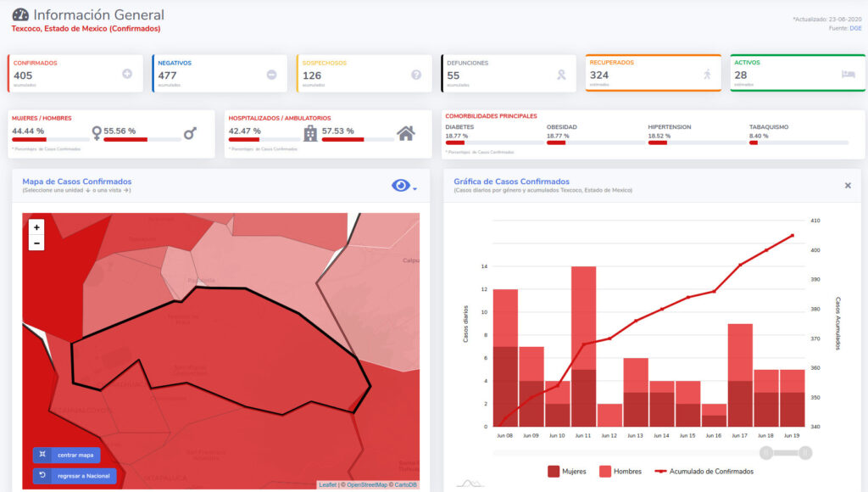Open the eye view dropdown on map
Screen dimensions: 868x492
(403, 186)
